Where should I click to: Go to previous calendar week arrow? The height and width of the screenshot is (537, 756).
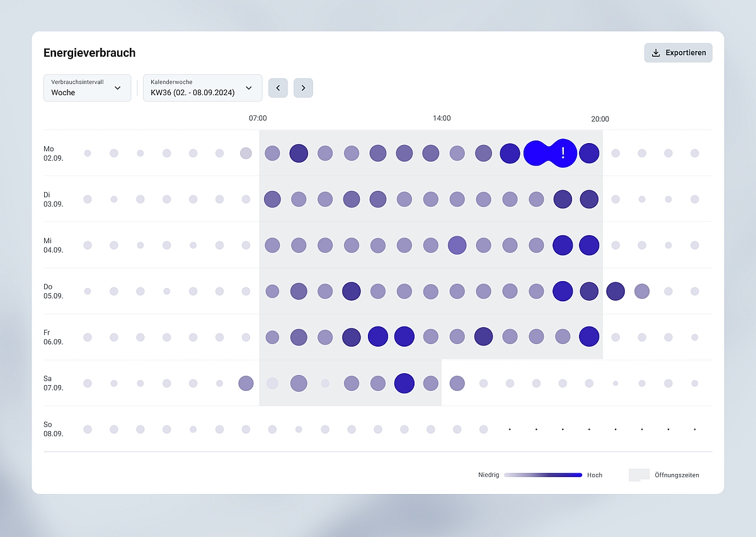pos(278,88)
